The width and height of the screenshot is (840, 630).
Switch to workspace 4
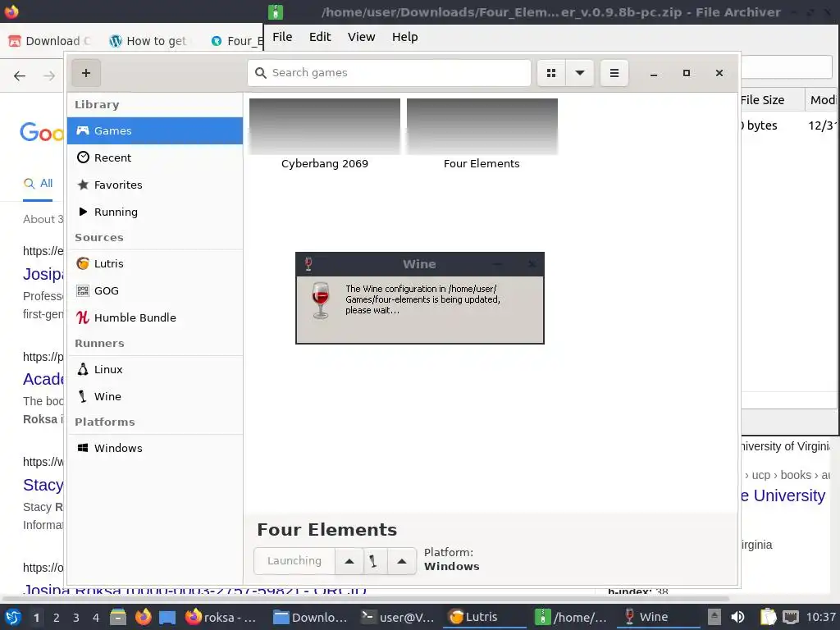[x=96, y=618]
